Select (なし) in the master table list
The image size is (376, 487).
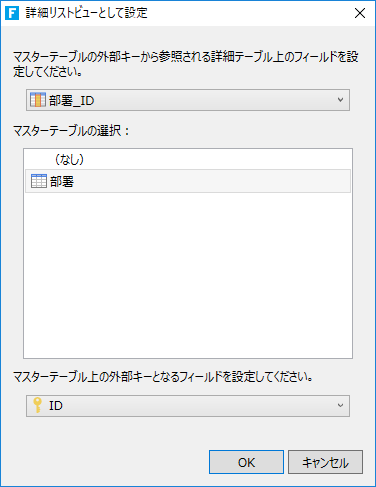pyautogui.click(x=69, y=160)
